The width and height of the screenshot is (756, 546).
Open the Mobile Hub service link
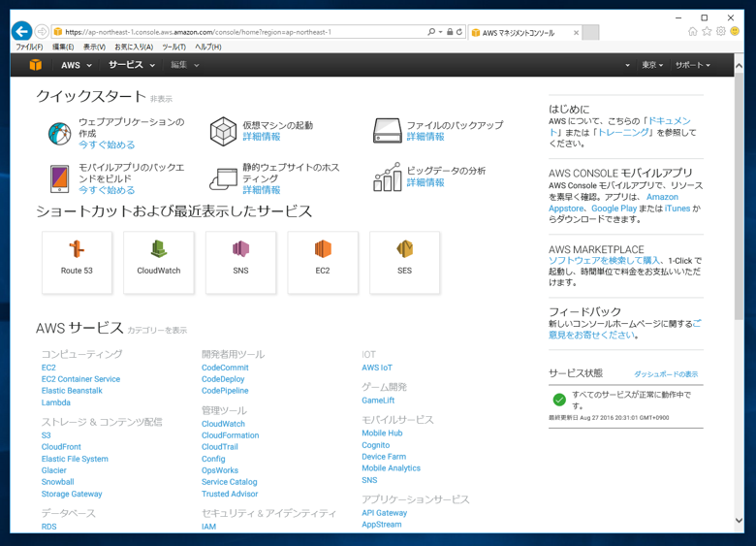click(x=382, y=434)
